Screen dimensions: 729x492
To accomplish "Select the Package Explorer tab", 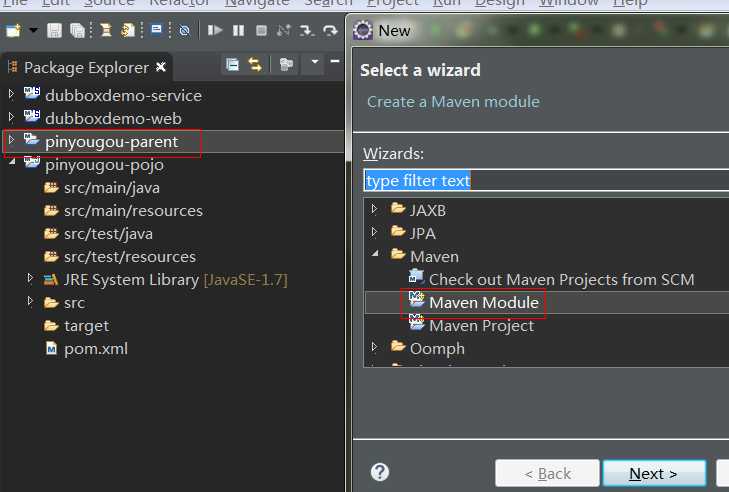I will pyautogui.click(x=86, y=67).
